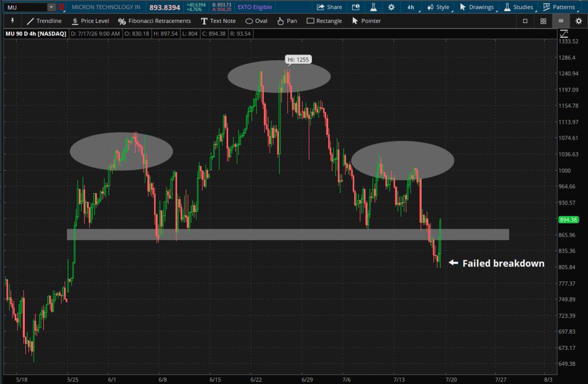Click the 865.96 price axis label
The width and height of the screenshot is (588, 384).
pyautogui.click(x=568, y=235)
